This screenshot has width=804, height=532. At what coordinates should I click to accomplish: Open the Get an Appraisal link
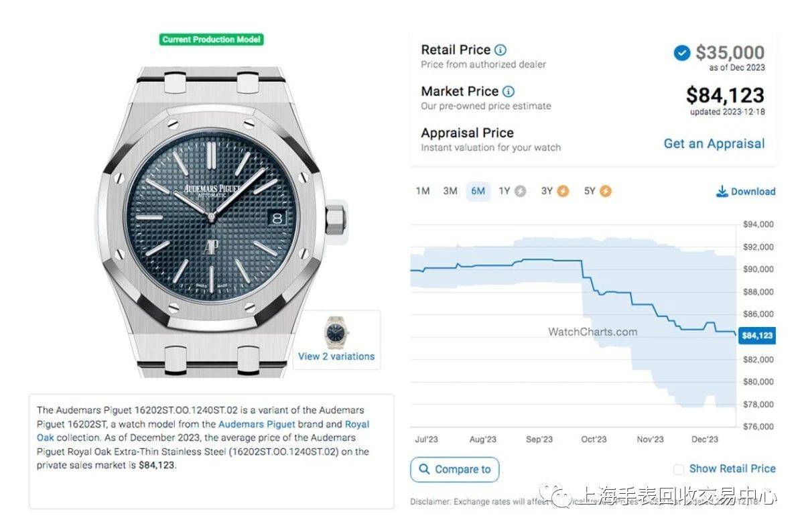[714, 143]
